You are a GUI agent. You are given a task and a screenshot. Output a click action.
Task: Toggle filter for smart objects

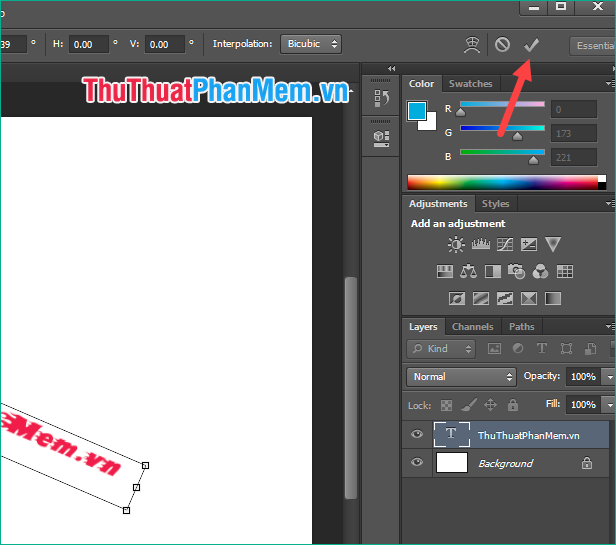tap(590, 349)
